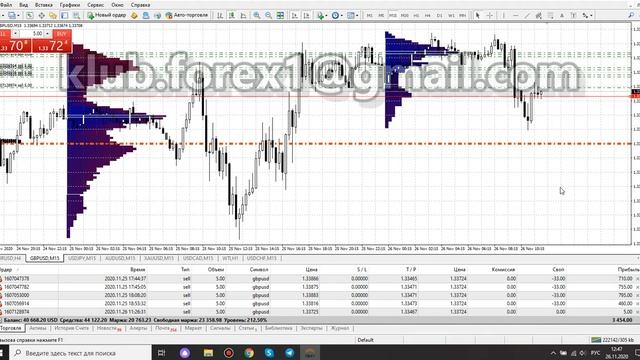
Task: Switch to the XAUUSD,M15 chart tab
Action: pyautogui.click(x=159, y=258)
